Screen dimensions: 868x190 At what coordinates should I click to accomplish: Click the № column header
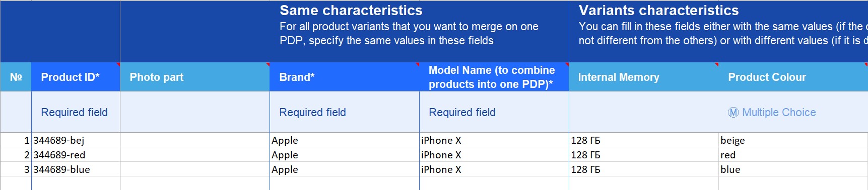16,77
